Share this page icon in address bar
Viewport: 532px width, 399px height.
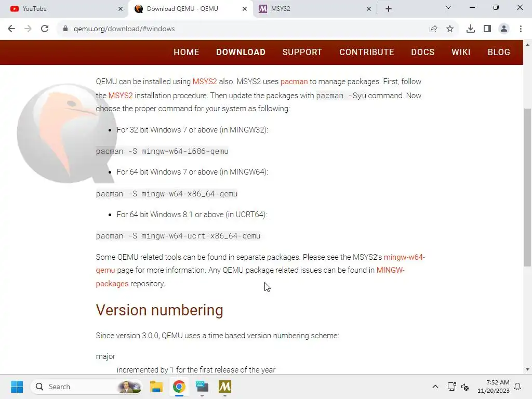click(433, 29)
